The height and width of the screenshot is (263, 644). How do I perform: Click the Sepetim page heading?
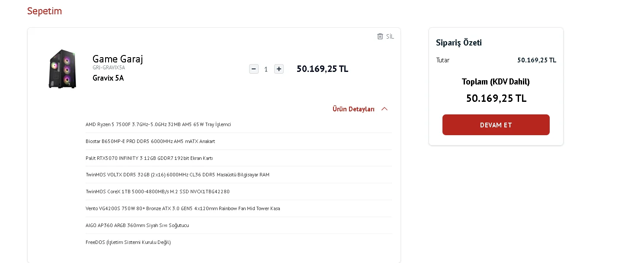click(x=45, y=11)
